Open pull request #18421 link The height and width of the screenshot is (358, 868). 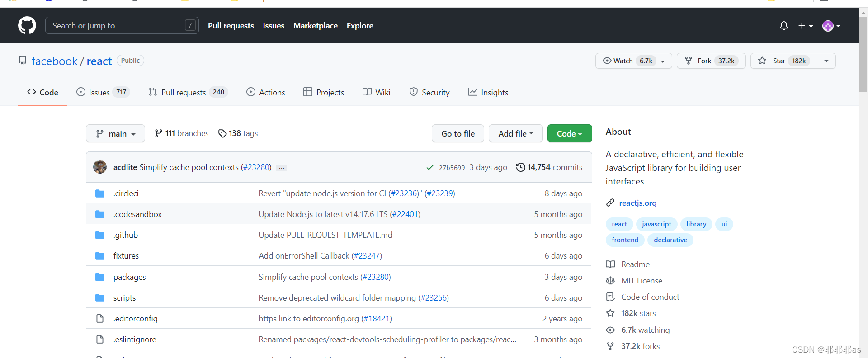377,318
